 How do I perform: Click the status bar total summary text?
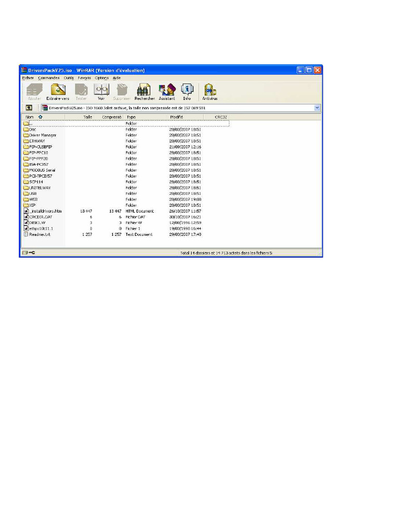click(226, 253)
